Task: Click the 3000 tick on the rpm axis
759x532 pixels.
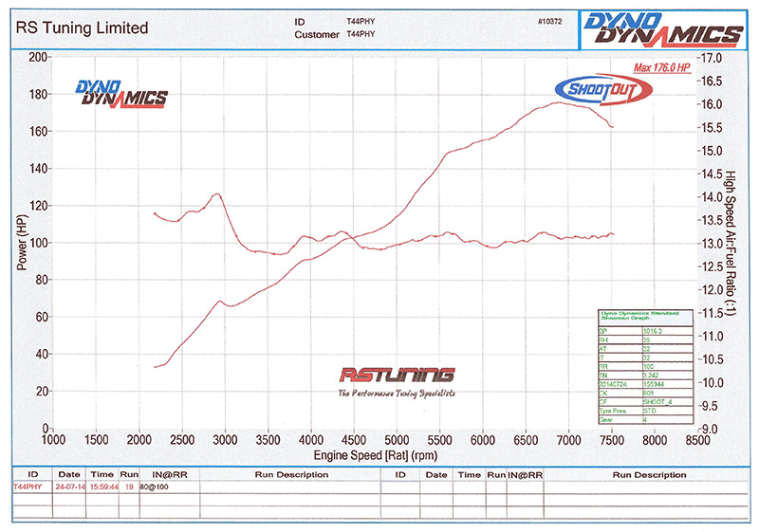Action: click(225, 440)
